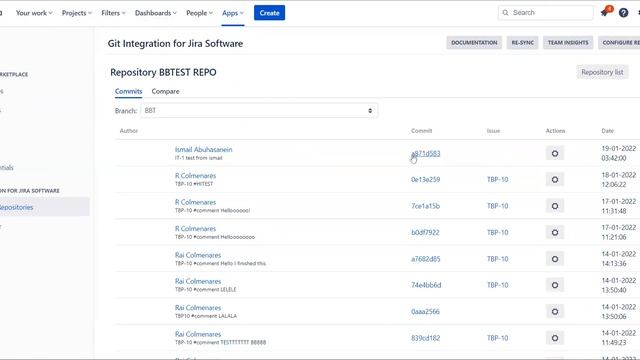This screenshot has width=640, height=360.
Task: Click commit message 'IT-1 test from ismail'
Action: click(x=198, y=158)
